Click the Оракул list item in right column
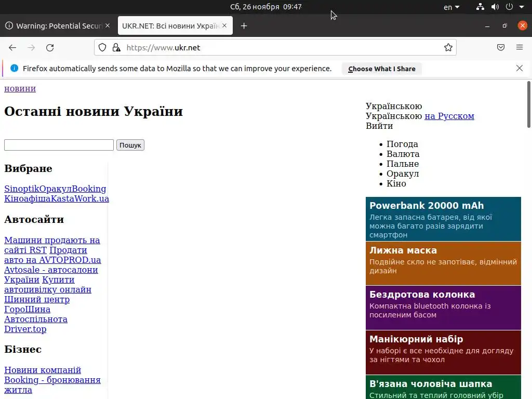 pyautogui.click(x=403, y=174)
